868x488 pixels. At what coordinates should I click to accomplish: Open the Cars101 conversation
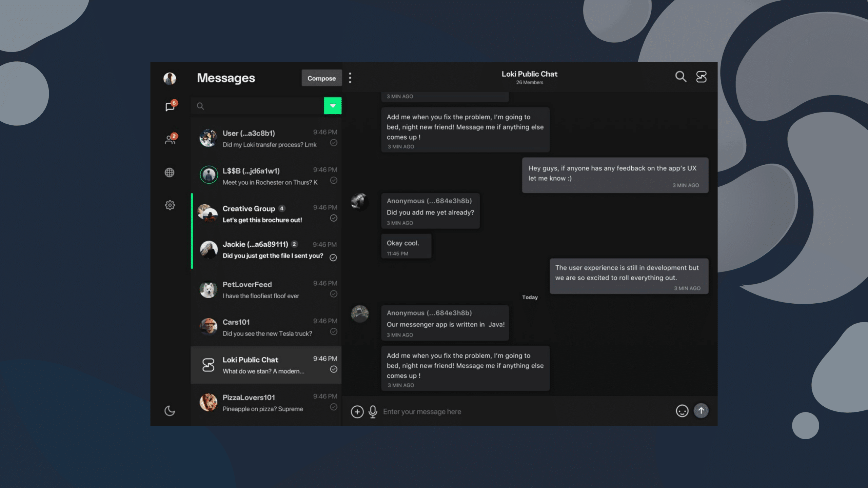[x=266, y=327]
